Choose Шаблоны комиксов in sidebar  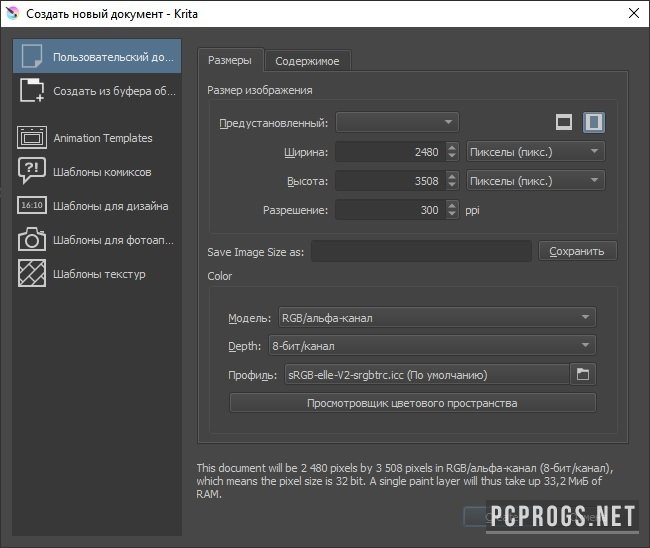[x=97, y=172]
